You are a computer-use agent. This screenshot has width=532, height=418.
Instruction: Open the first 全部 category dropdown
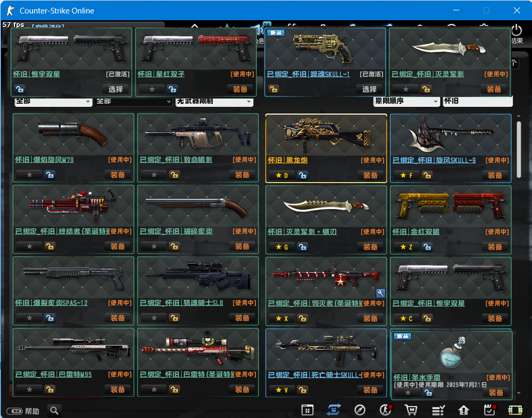[53, 101]
